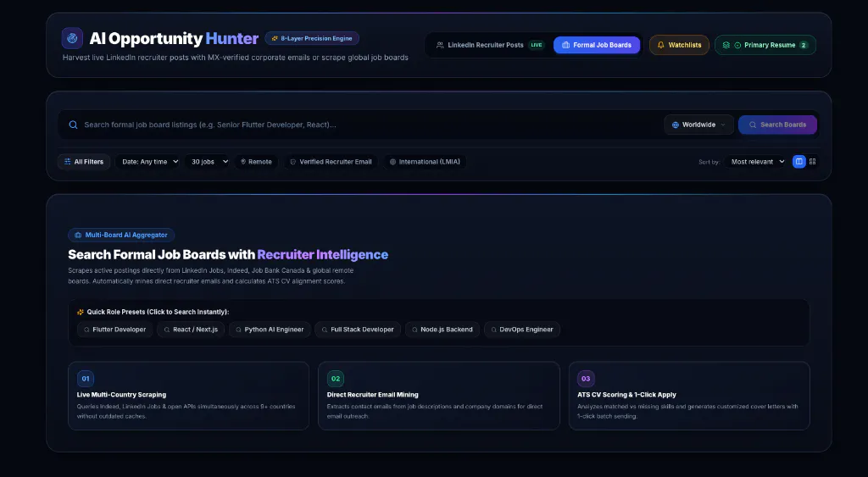The width and height of the screenshot is (868, 477).
Task: Click the Sort by label
Action: 709,162
